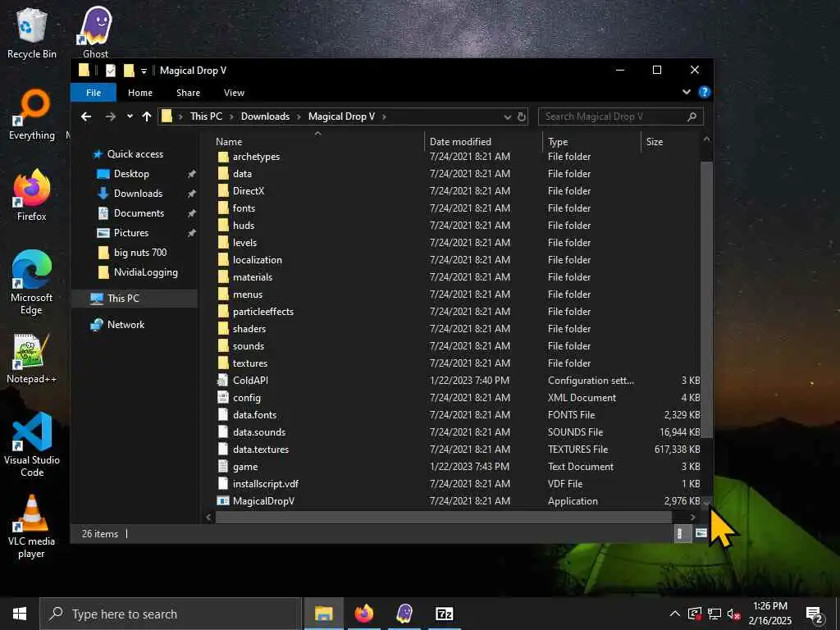Open the Ghost app from the taskbar
840x630 pixels.
click(404, 614)
